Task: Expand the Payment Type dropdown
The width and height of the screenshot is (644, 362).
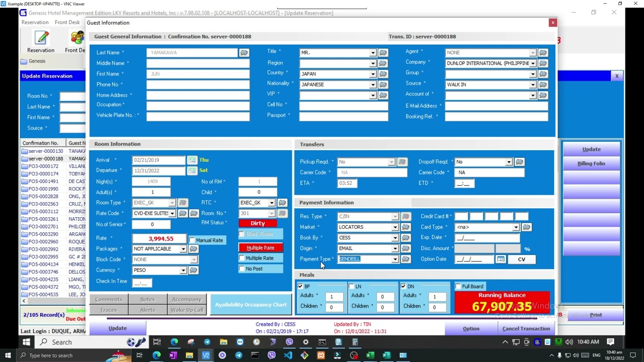Action: pyautogui.click(x=395, y=259)
